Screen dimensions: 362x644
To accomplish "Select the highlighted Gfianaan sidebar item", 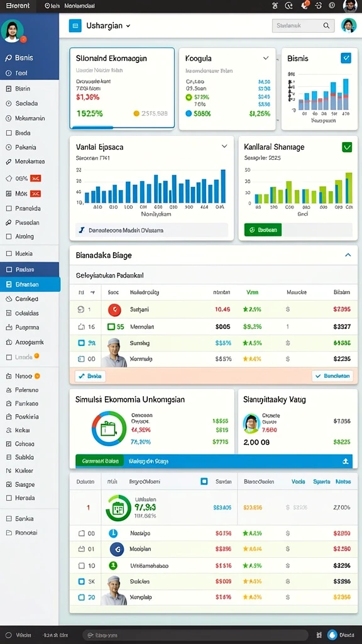I will click(x=30, y=284).
